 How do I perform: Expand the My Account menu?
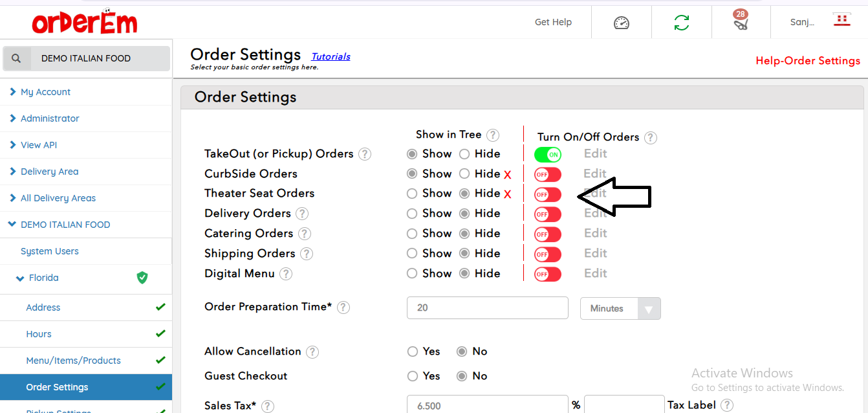click(45, 92)
